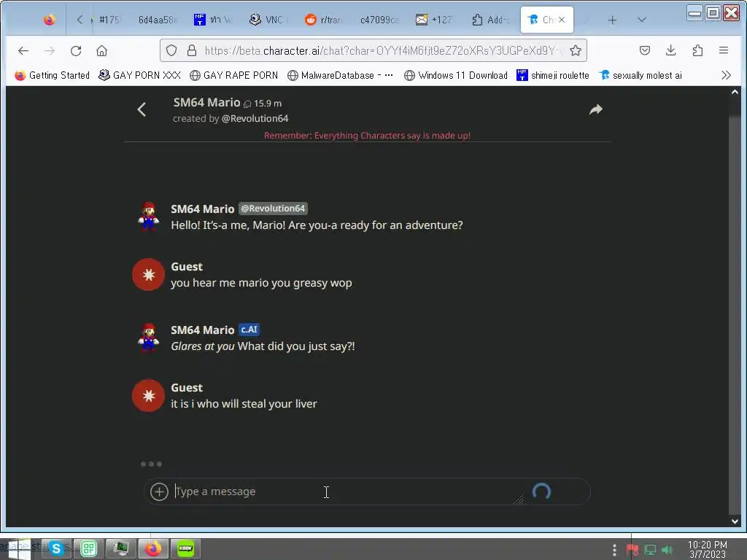Reload the current page
The height and width of the screenshot is (560, 747).
coord(76,50)
